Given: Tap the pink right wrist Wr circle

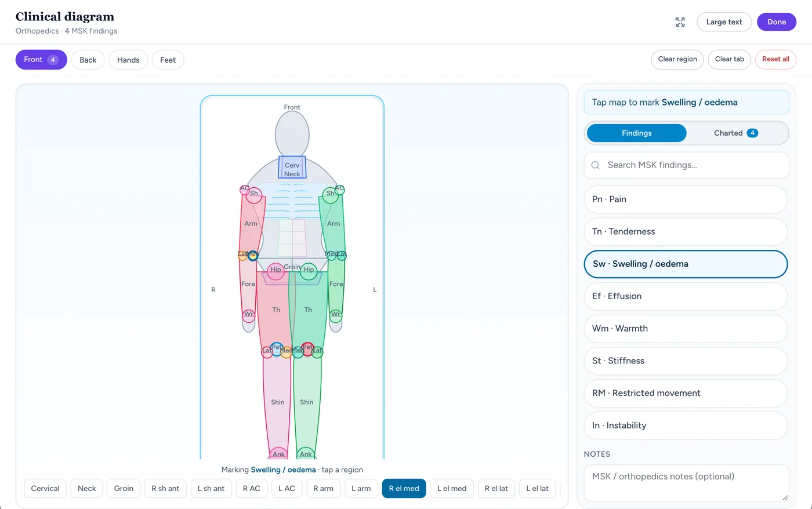Looking at the screenshot, I should 248,315.
